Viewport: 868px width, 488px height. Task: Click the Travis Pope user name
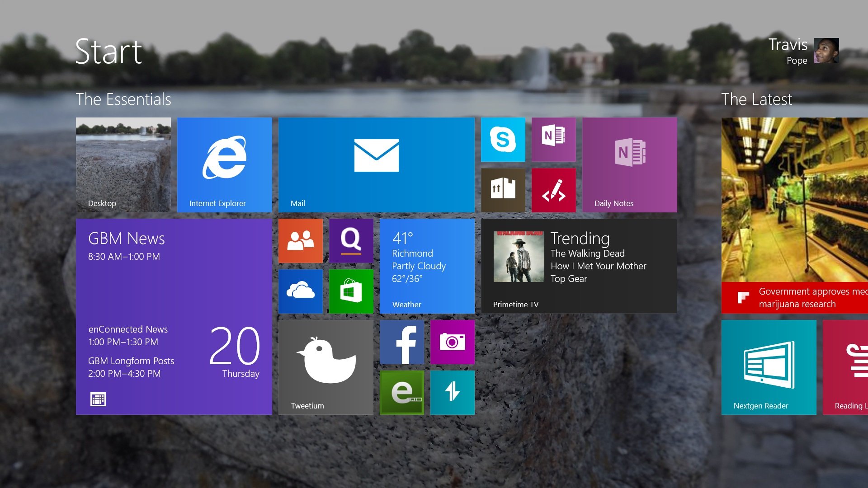788,51
